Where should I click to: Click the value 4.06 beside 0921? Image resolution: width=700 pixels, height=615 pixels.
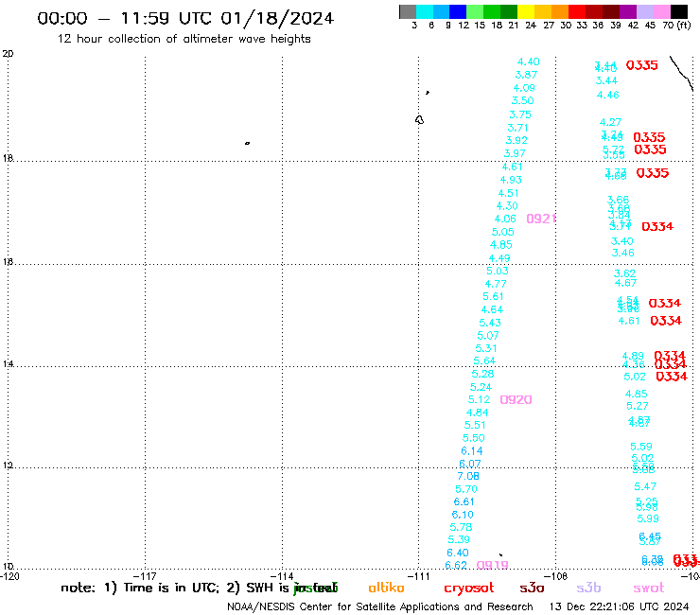tap(505, 219)
